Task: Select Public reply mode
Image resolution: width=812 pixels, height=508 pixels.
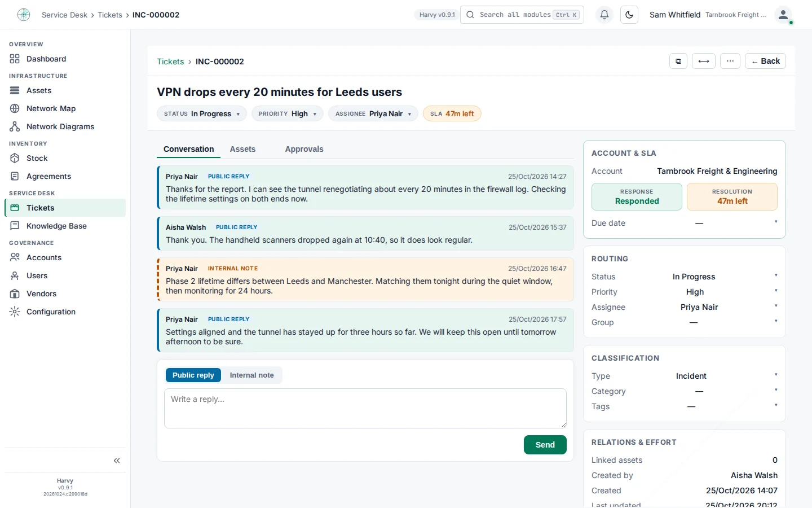Action: [x=193, y=375]
